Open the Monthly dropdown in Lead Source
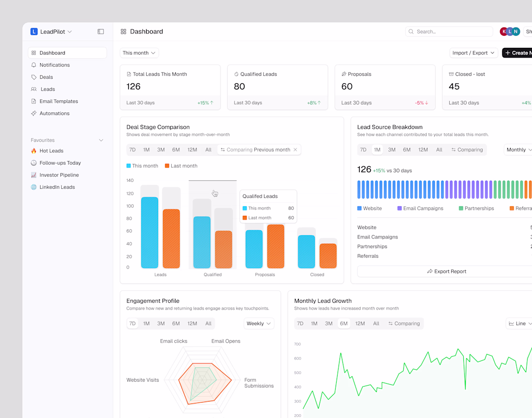The image size is (532, 418). tap(518, 149)
